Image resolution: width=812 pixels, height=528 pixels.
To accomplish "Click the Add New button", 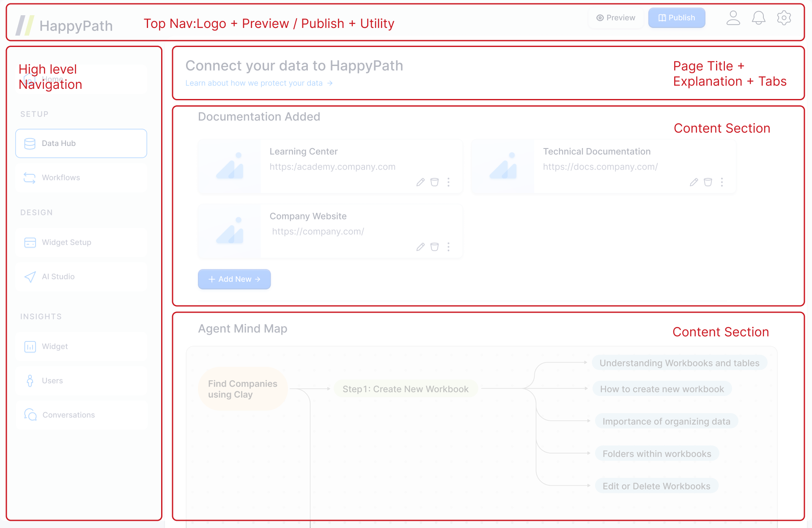I will tap(234, 279).
